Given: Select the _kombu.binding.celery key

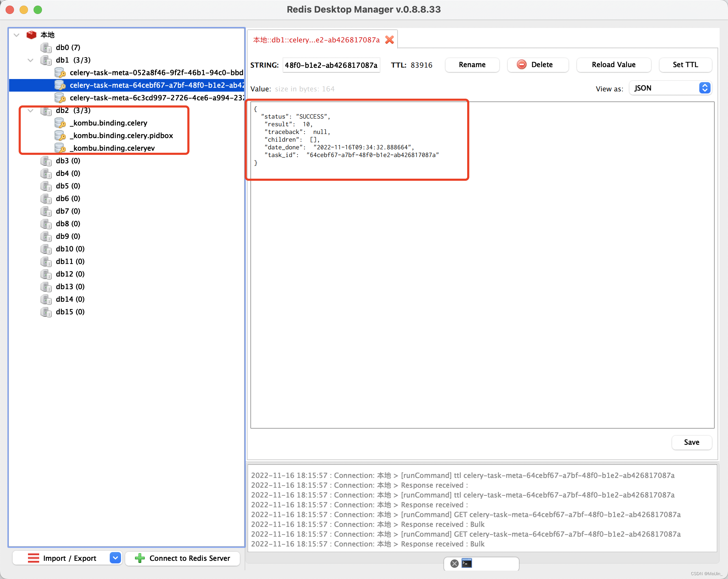Looking at the screenshot, I should [108, 123].
